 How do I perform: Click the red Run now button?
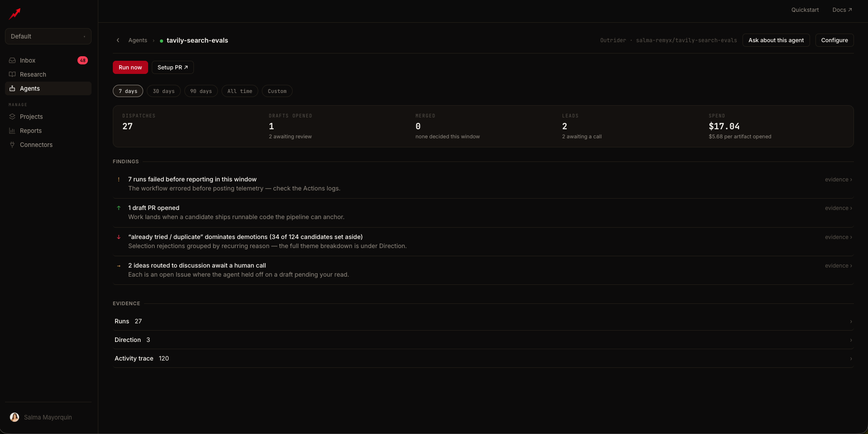click(x=130, y=67)
